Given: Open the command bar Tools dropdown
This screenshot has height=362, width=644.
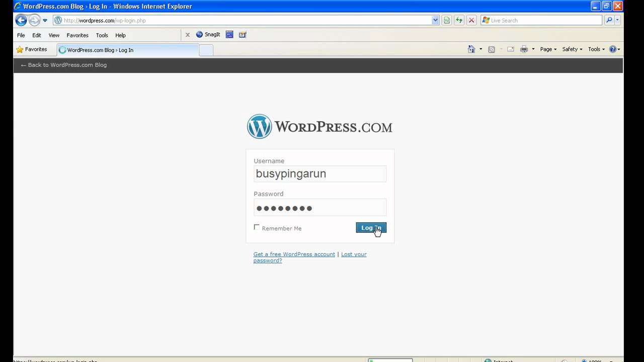Looking at the screenshot, I should click(596, 49).
